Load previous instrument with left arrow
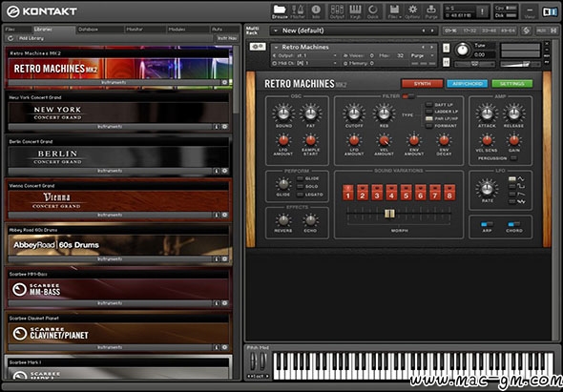 tap(424, 47)
